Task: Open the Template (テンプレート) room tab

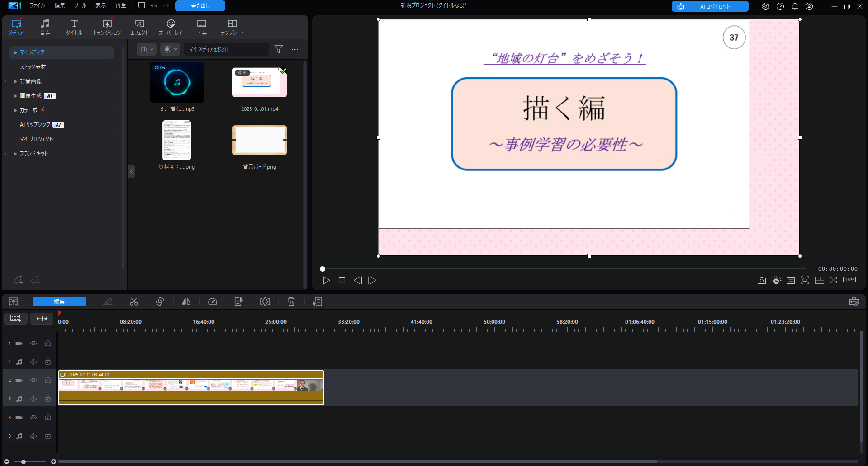Action: (x=232, y=27)
